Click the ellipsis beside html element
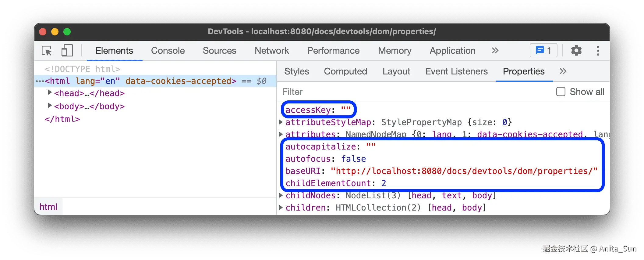The image size is (644, 260). [40, 81]
